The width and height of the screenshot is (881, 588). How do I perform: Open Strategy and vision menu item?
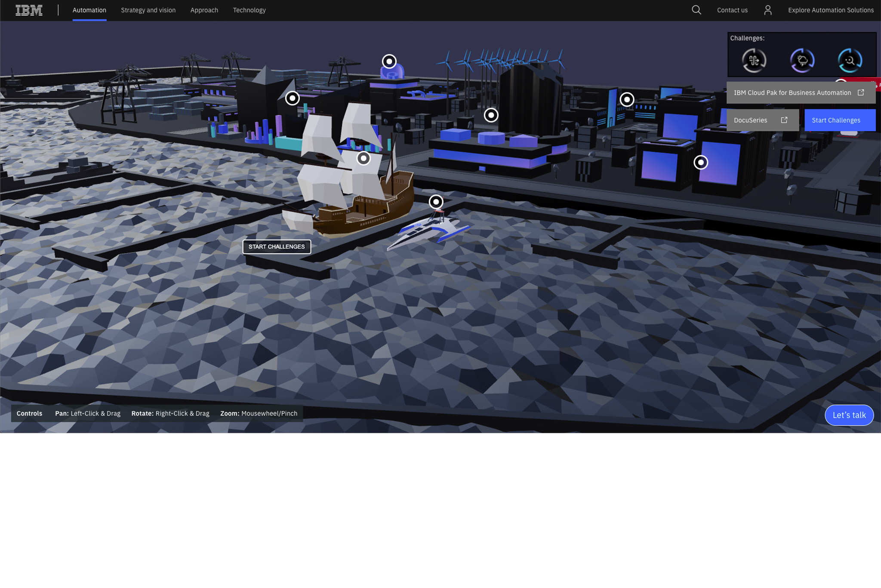click(148, 10)
